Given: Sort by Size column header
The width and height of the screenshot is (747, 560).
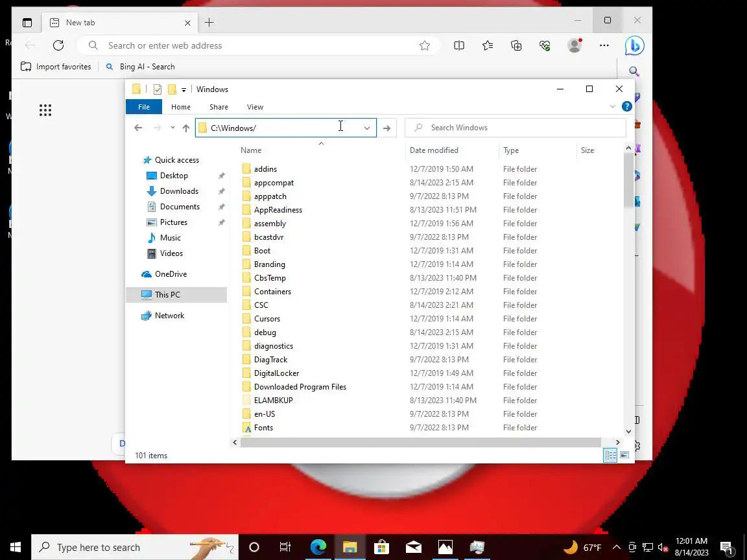Looking at the screenshot, I should (600, 150).
